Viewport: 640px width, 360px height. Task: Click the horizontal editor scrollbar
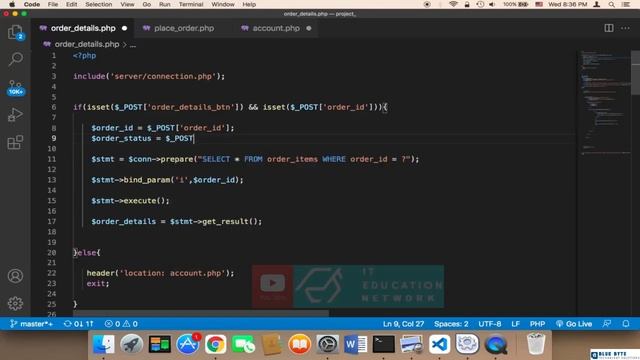[x=201, y=314]
